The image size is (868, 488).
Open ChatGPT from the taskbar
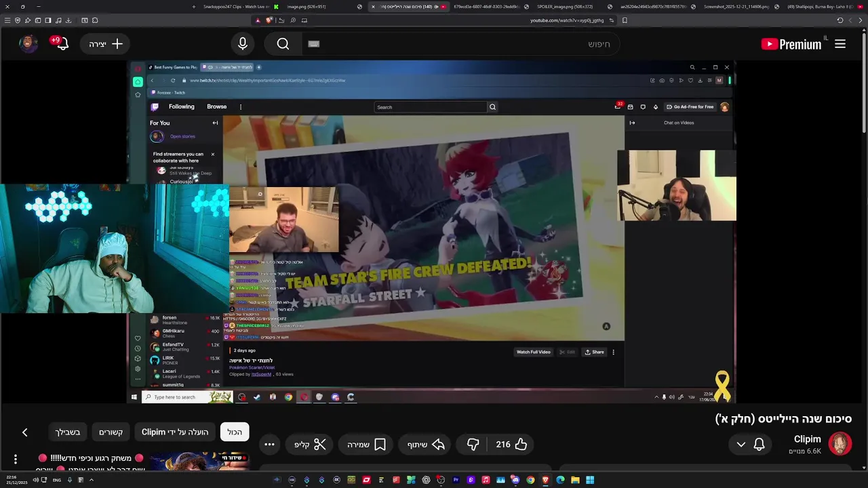tap(426, 480)
